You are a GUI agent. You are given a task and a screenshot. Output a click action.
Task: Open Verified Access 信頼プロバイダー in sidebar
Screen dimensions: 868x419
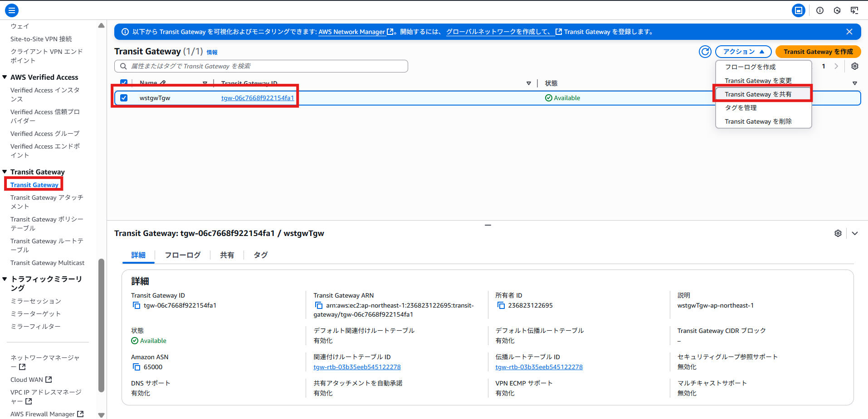(x=45, y=116)
